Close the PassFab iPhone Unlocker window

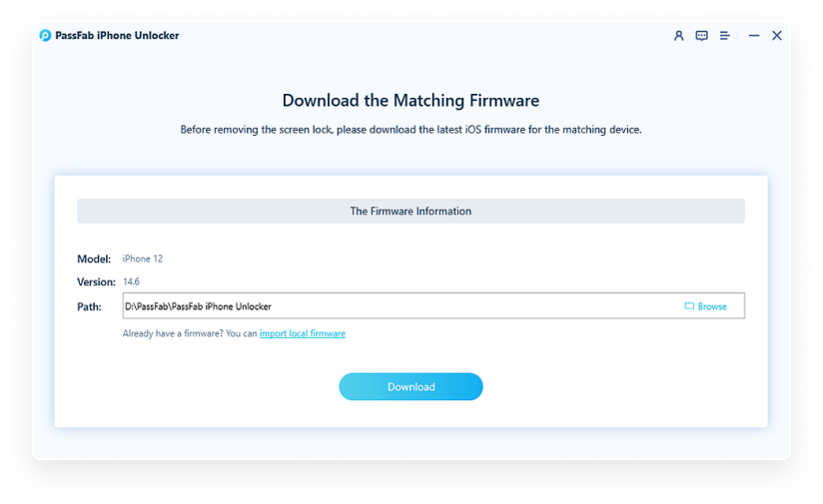(777, 36)
